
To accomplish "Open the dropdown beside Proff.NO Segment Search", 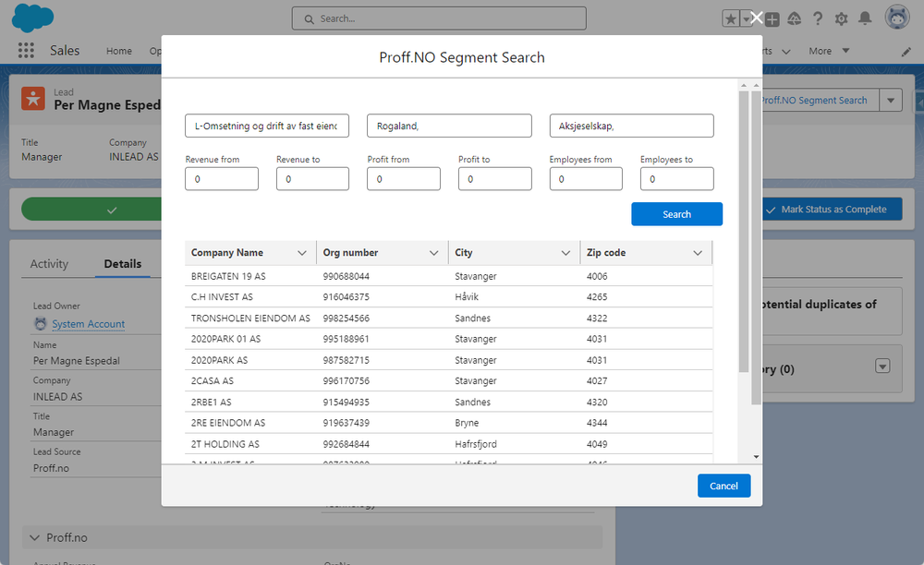I will coord(891,100).
